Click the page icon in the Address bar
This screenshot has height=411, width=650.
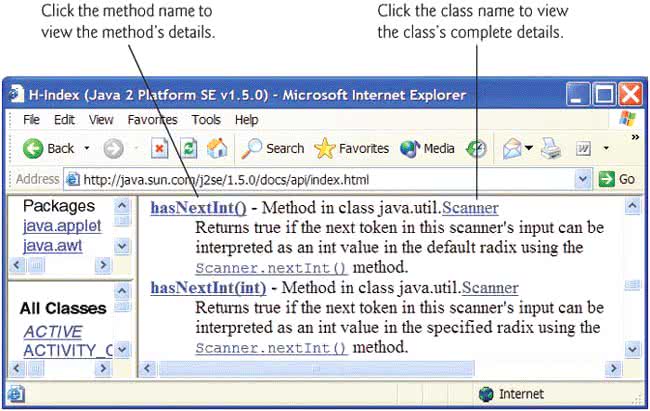point(73,180)
